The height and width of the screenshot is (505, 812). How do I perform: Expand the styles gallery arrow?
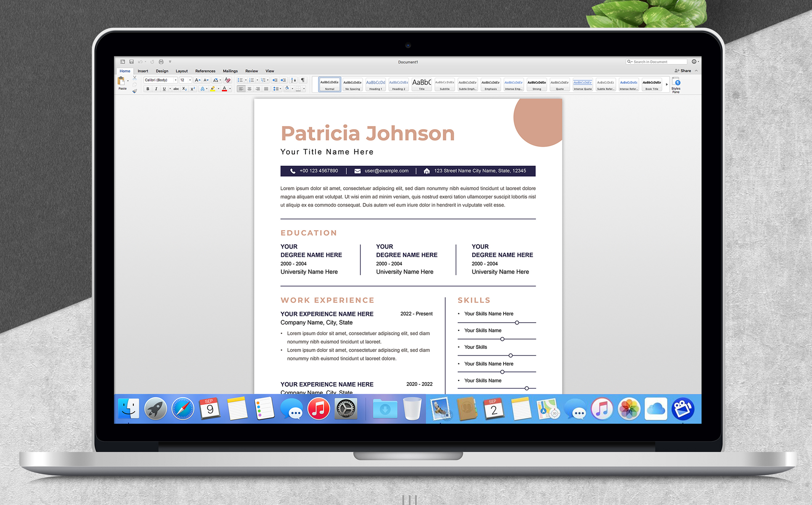[x=667, y=85]
